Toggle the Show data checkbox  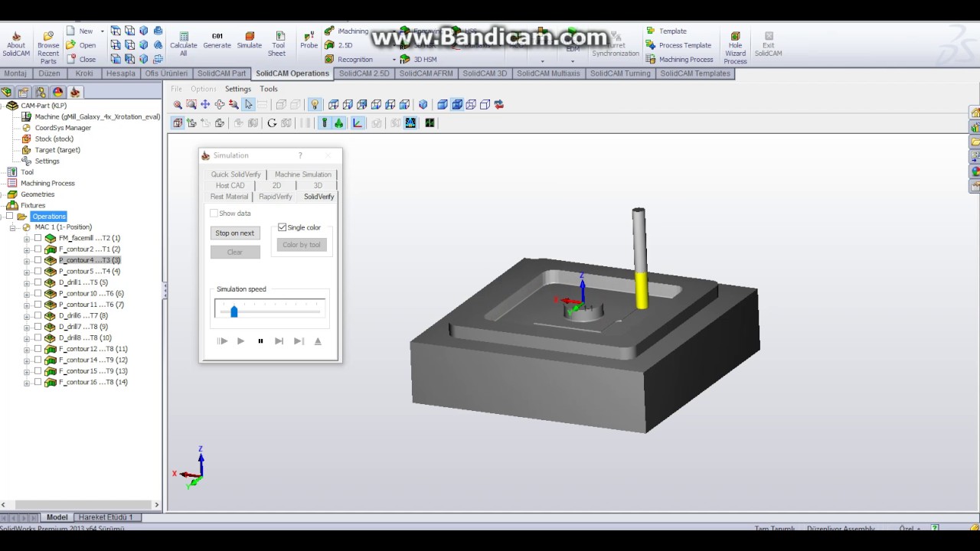coord(214,214)
